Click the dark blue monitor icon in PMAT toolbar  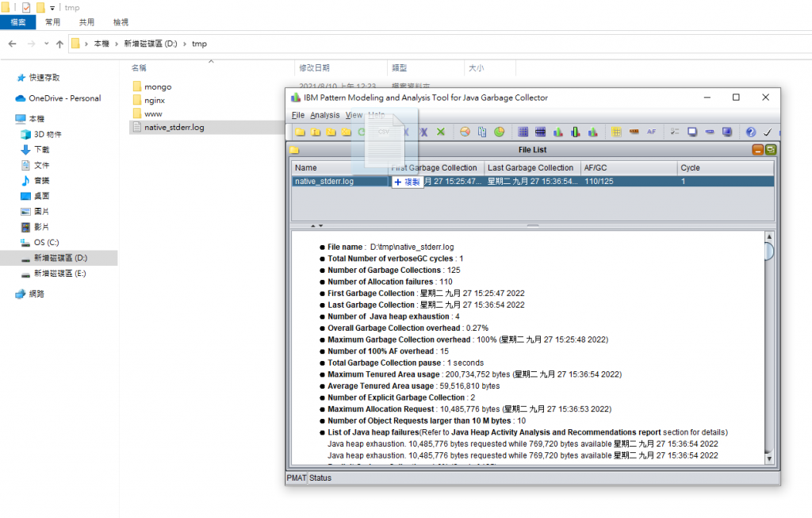point(727,132)
